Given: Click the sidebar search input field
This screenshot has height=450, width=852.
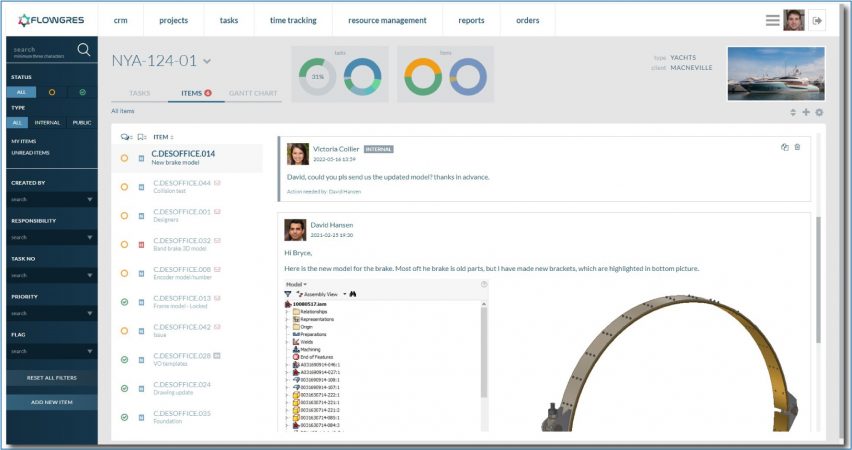Looking at the screenshot, I should point(43,51).
